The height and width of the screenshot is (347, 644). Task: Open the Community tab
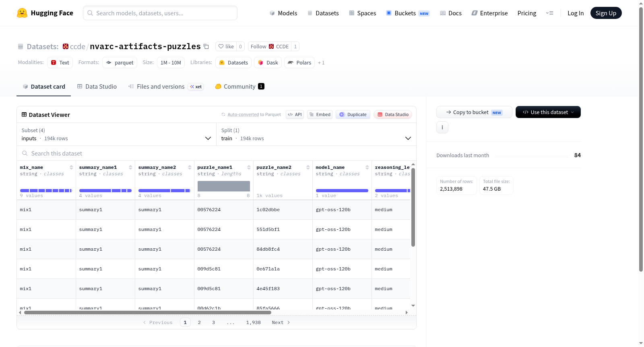(x=239, y=87)
